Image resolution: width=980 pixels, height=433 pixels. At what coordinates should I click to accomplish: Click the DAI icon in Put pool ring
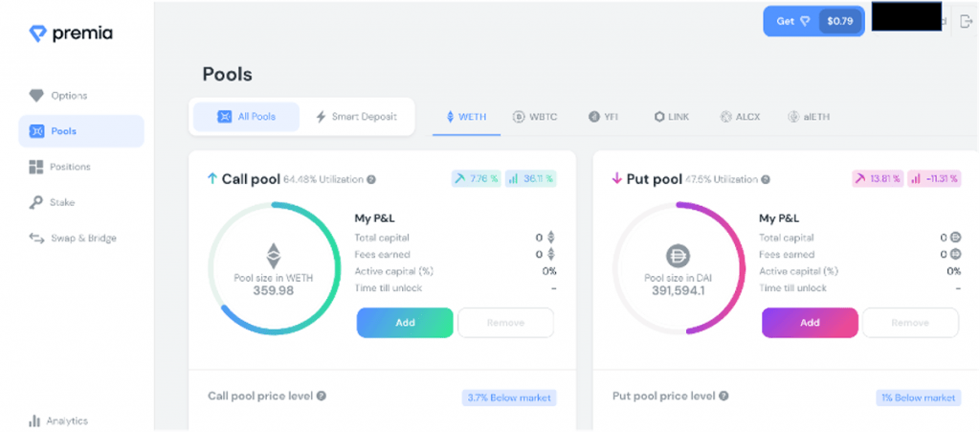[678, 257]
